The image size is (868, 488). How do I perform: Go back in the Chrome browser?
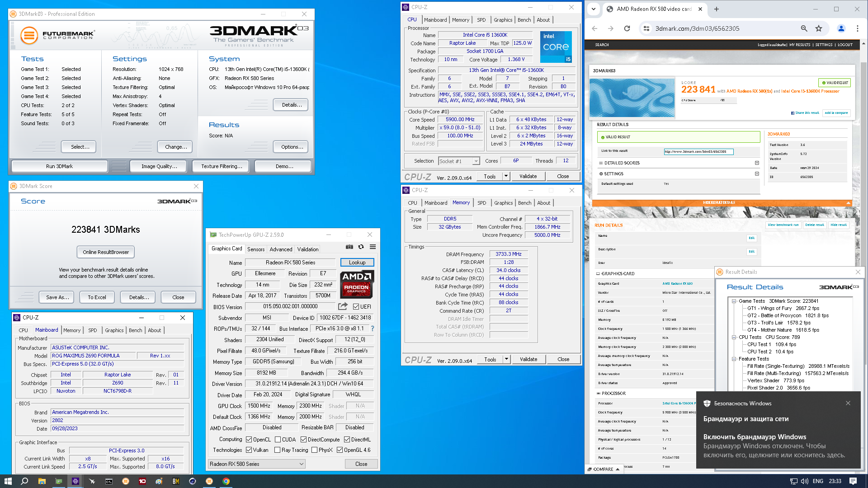(x=594, y=28)
